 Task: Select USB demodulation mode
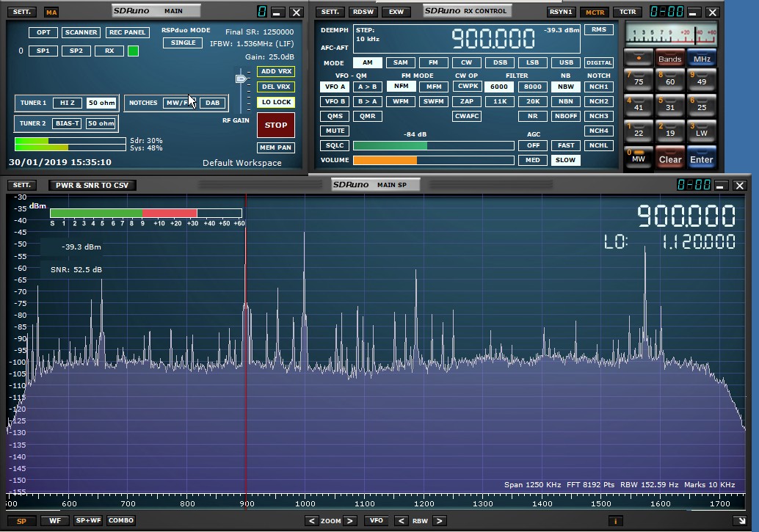[x=566, y=62]
